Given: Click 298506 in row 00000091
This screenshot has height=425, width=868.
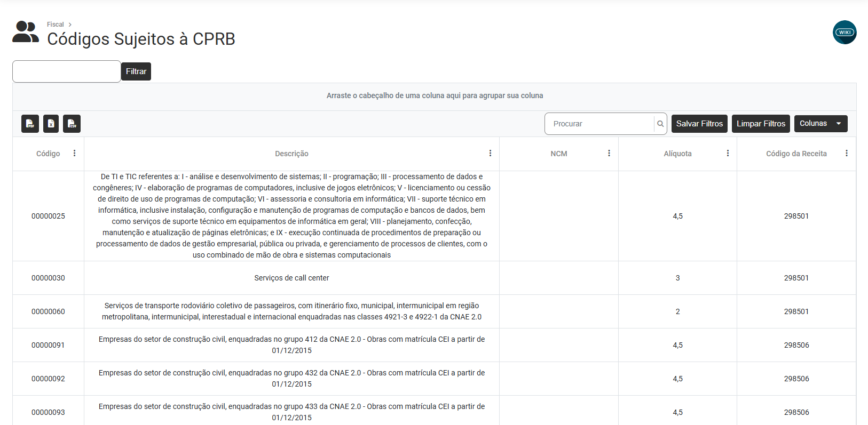Looking at the screenshot, I should point(796,345).
